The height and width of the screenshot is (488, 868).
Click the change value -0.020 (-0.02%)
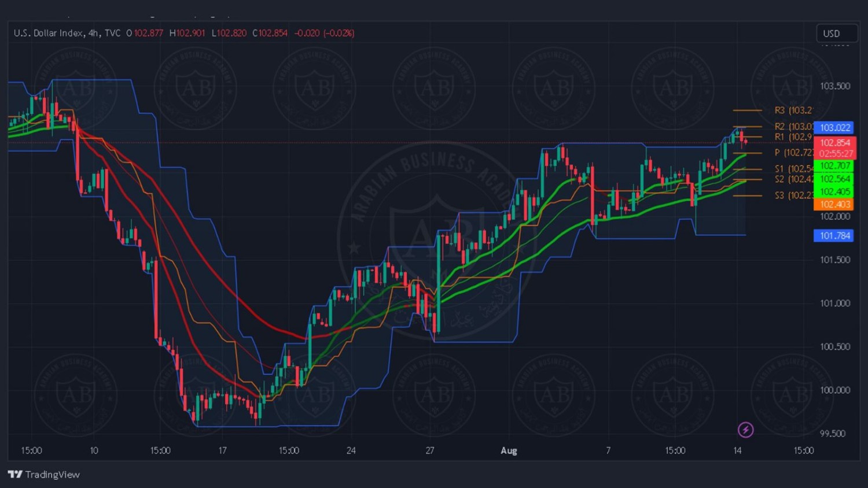324,33
